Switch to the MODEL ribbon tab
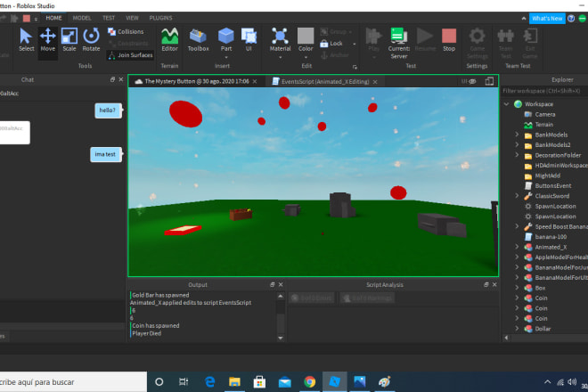 pos(82,18)
